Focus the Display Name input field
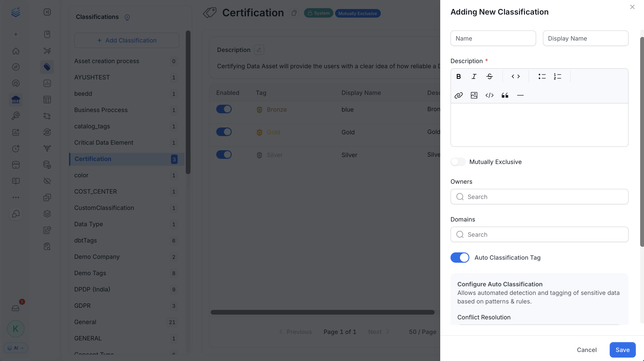 (585, 38)
